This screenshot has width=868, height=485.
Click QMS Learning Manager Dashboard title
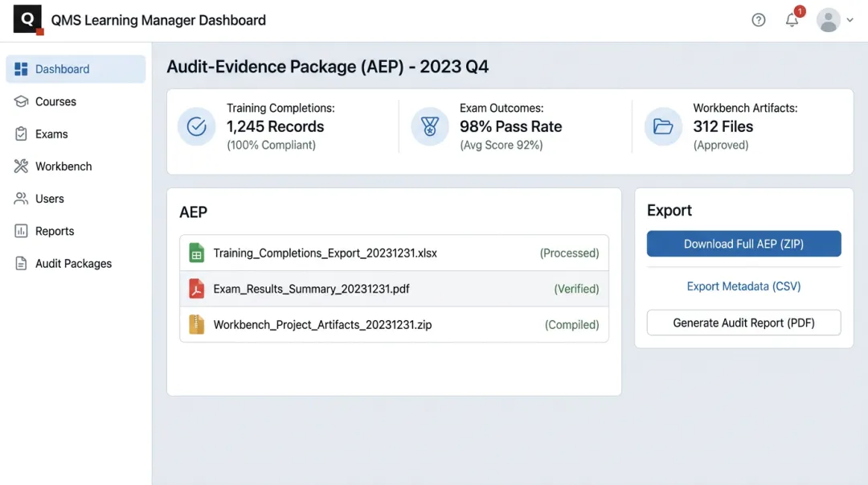click(158, 20)
